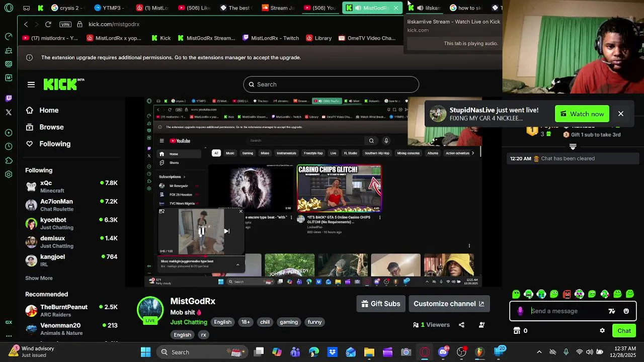Open GX Control in sidebar
This screenshot has width=644, height=362.
pyautogui.click(x=9, y=322)
